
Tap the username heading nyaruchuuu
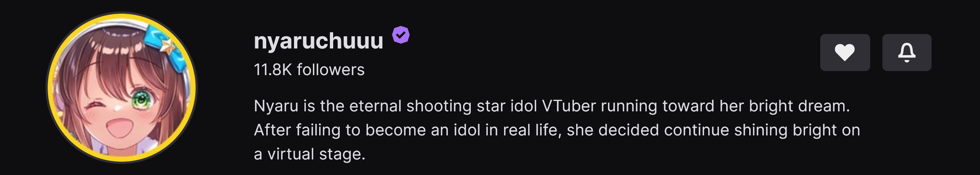318,41
